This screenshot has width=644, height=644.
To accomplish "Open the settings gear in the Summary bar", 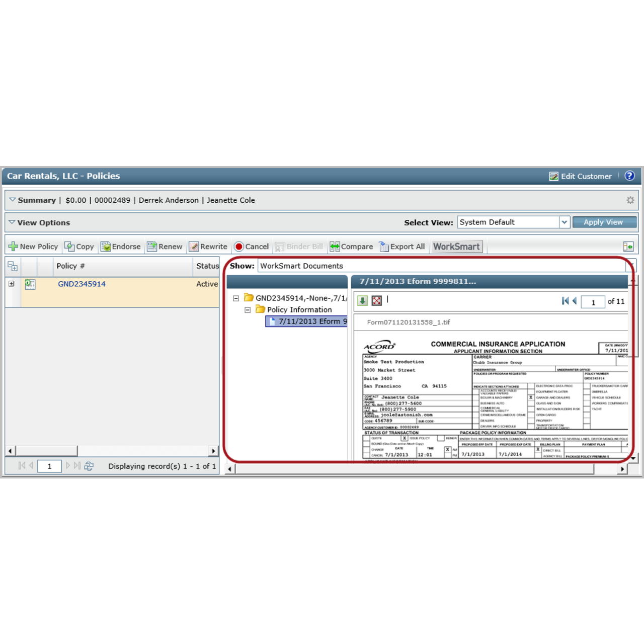I will (x=631, y=200).
